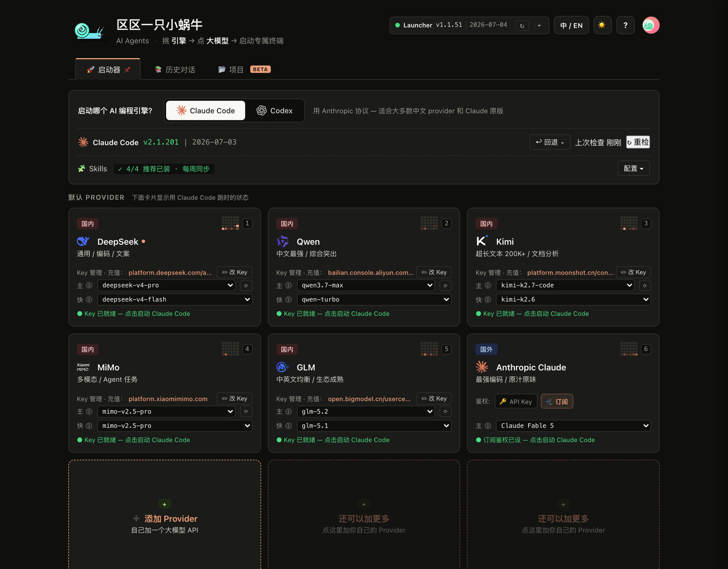Select 订阅 auth for Anthropic

557,401
